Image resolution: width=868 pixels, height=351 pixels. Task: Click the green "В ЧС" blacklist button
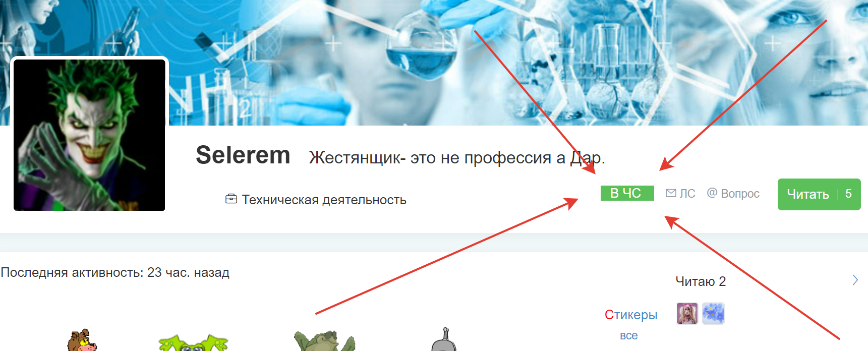(627, 193)
